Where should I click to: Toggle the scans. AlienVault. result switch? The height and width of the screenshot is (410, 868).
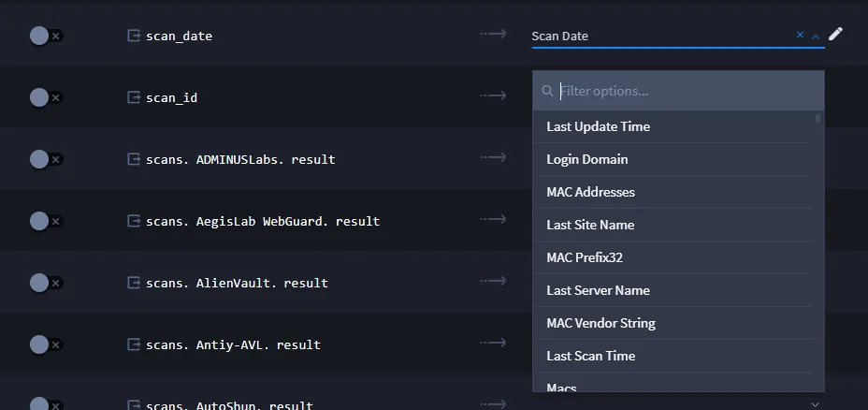click(47, 283)
